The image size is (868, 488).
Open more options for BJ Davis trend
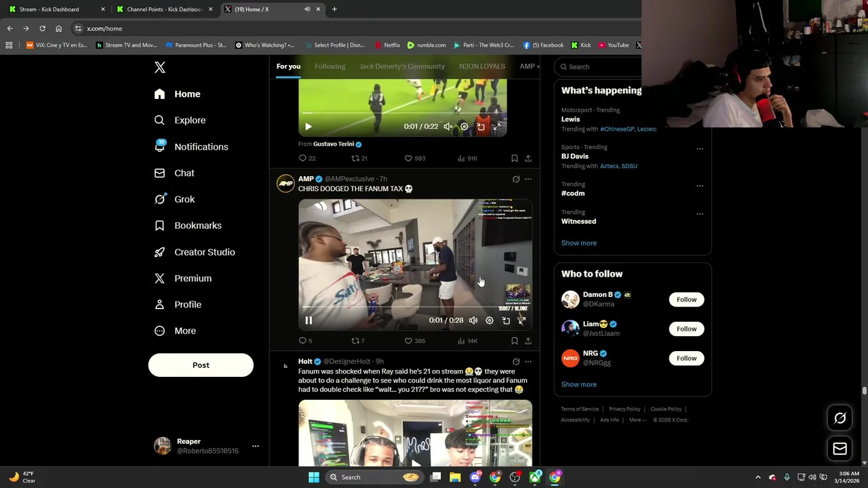tap(700, 148)
